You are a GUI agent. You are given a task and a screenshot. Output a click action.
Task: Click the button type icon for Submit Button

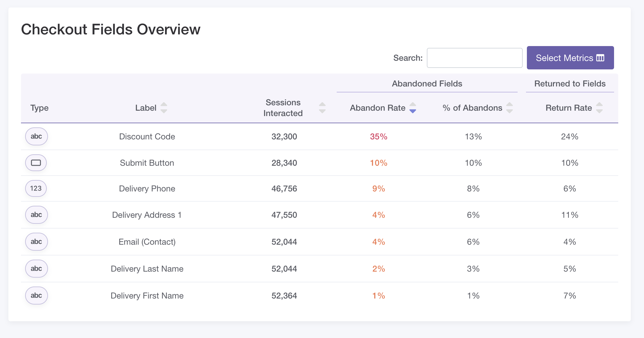36,163
